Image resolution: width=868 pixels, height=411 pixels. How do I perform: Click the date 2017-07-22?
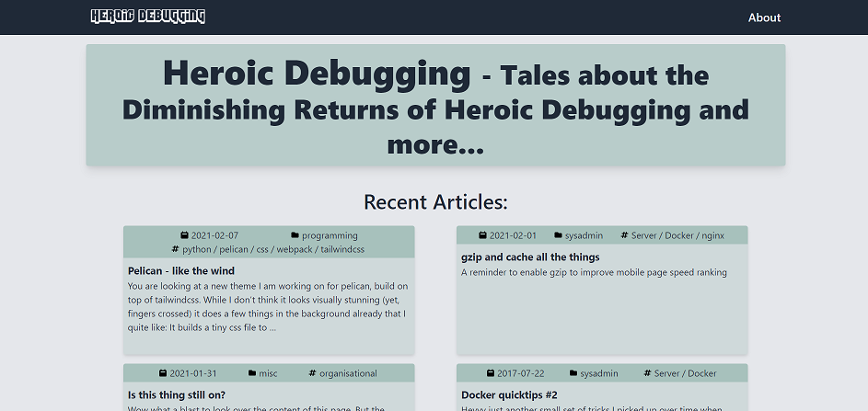521,373
